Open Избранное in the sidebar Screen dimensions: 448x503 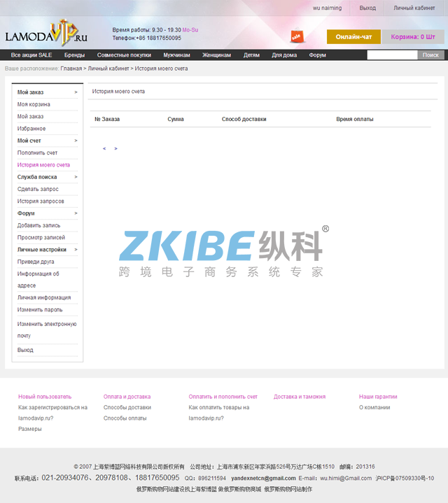click(x=31, y=129)
